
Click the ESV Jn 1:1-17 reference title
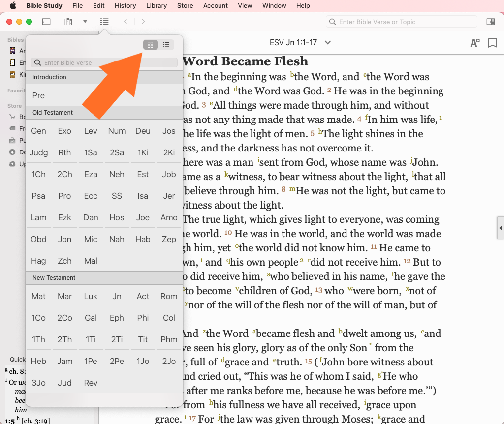coord(293,42)
